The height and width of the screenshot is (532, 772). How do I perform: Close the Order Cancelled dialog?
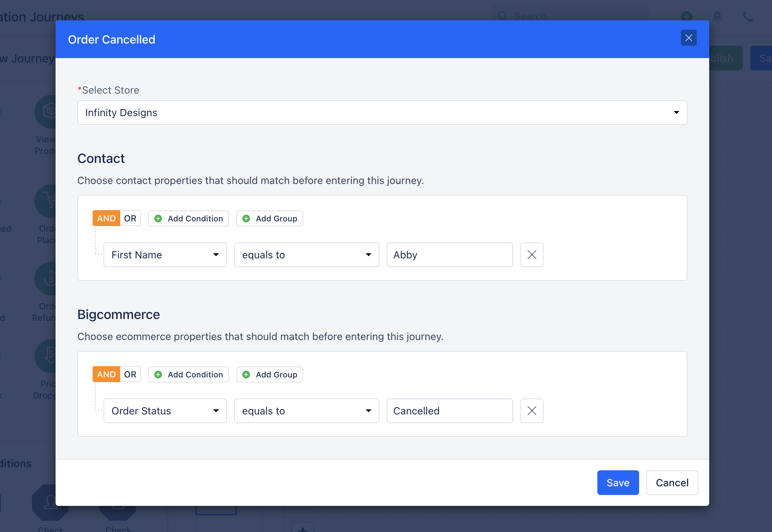(x=688, y=38)
